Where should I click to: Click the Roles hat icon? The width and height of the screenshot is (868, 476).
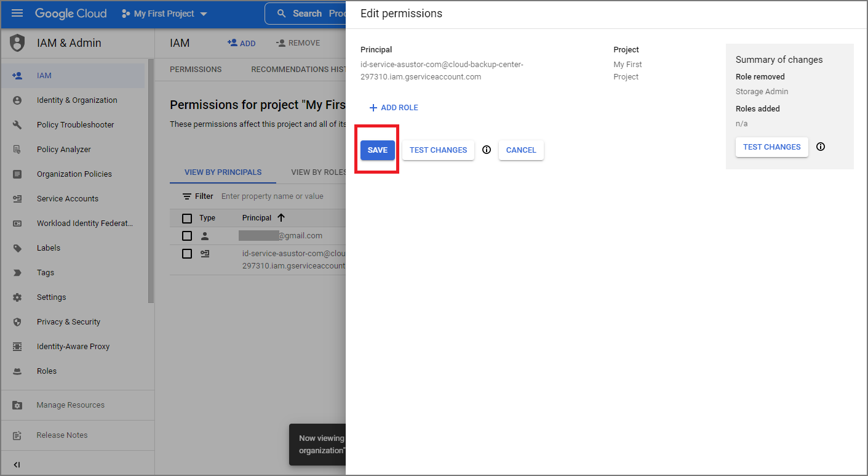pyautogui.click(x=17, y=371)
